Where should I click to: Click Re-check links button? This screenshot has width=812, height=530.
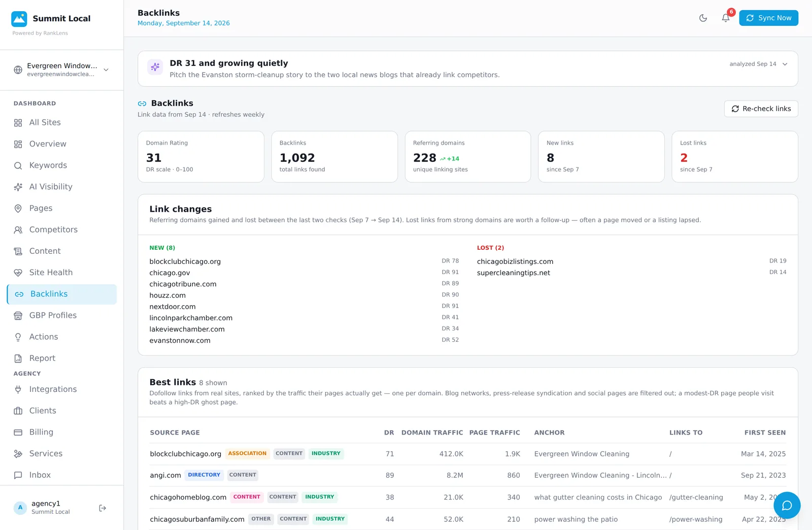(761, 109)
